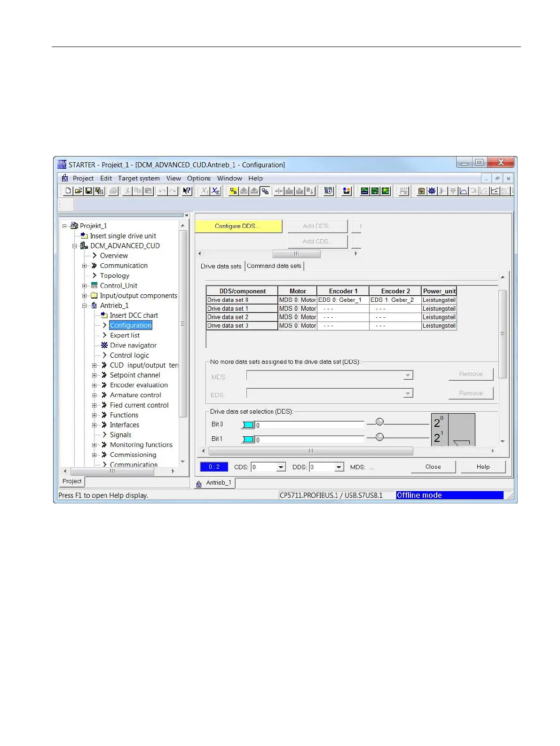Select Topology in the tree
Image resolution: width=560 pixels, height=746 pixels.
[114, 276]
